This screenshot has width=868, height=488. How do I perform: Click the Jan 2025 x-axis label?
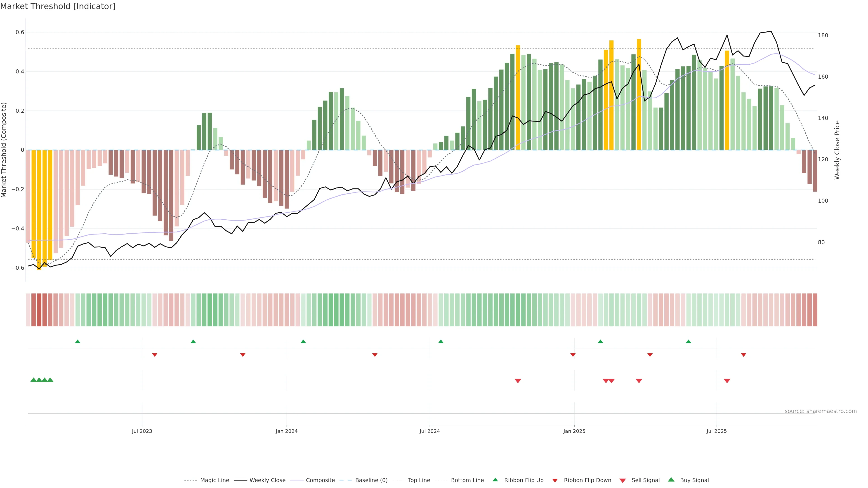[x=574, y=431]
